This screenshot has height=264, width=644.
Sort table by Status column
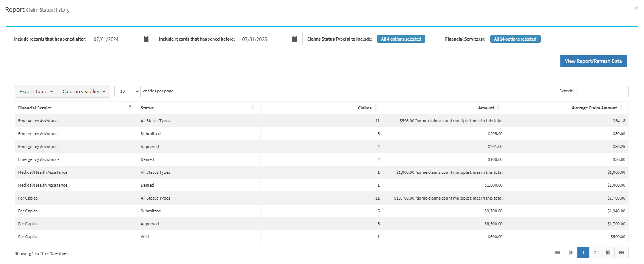click(x=197, y=108)
